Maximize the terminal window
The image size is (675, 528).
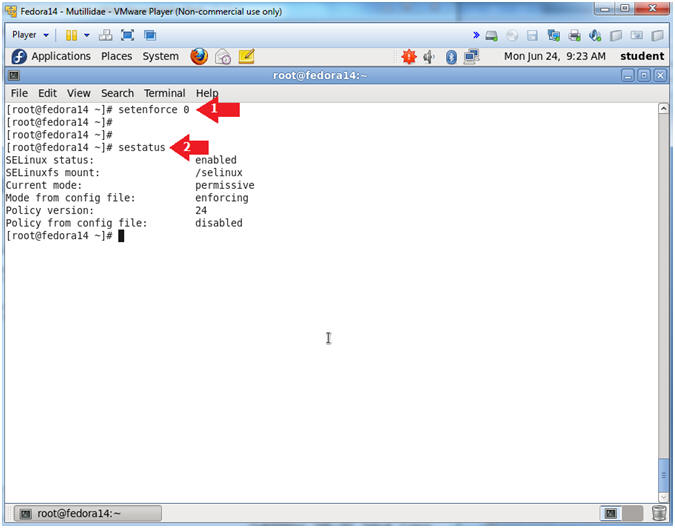pos(644,76)
